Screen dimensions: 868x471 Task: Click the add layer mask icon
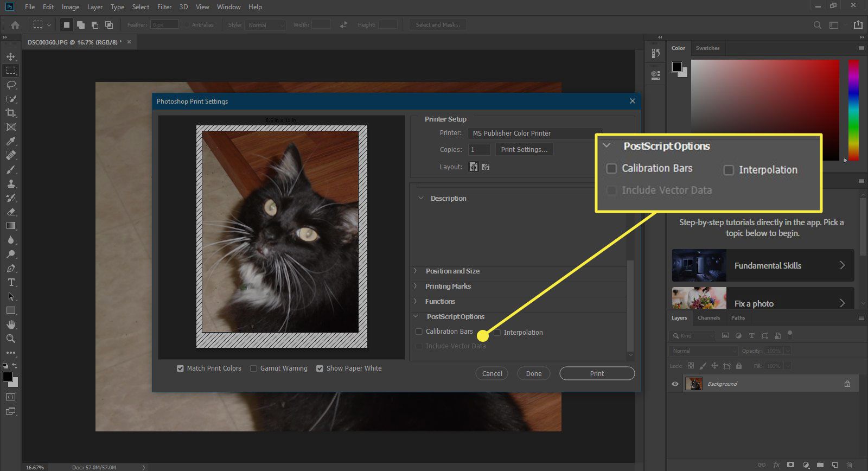click(791, 465)
